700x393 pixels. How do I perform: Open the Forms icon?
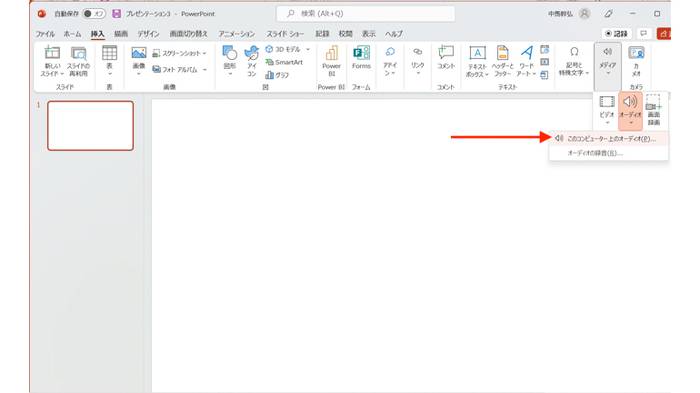pos(361,58)
